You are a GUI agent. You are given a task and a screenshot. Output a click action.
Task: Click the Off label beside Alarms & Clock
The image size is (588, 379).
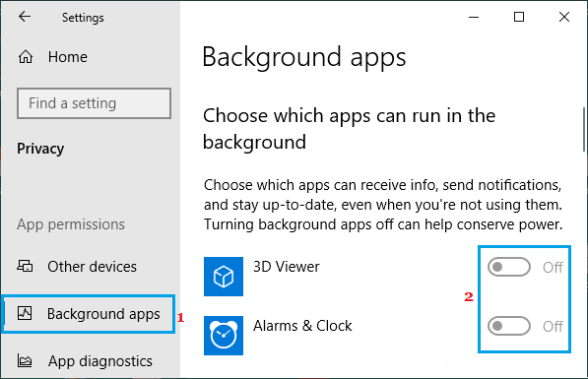click(553, 327)
